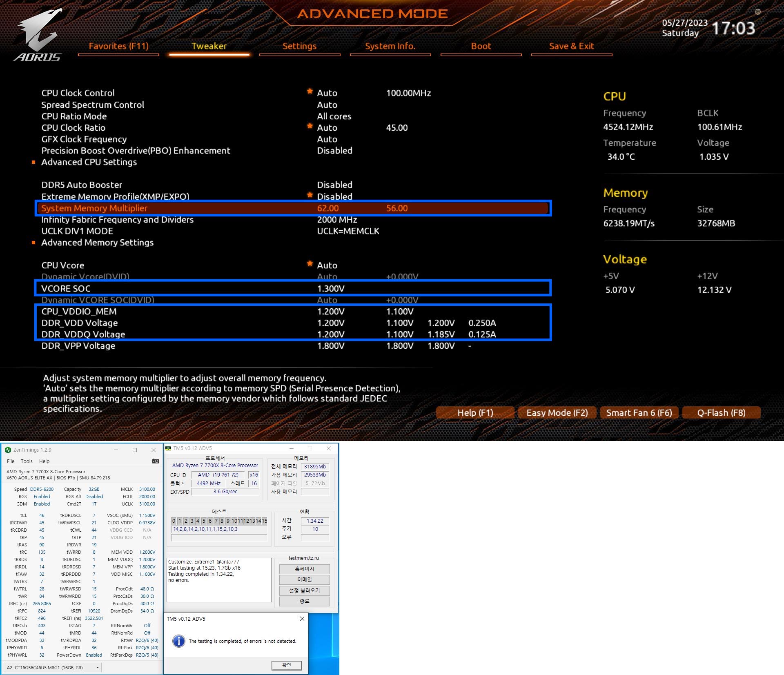
Task: Toggle the PBO Enhancement Disabled setting
Action: 334,151
